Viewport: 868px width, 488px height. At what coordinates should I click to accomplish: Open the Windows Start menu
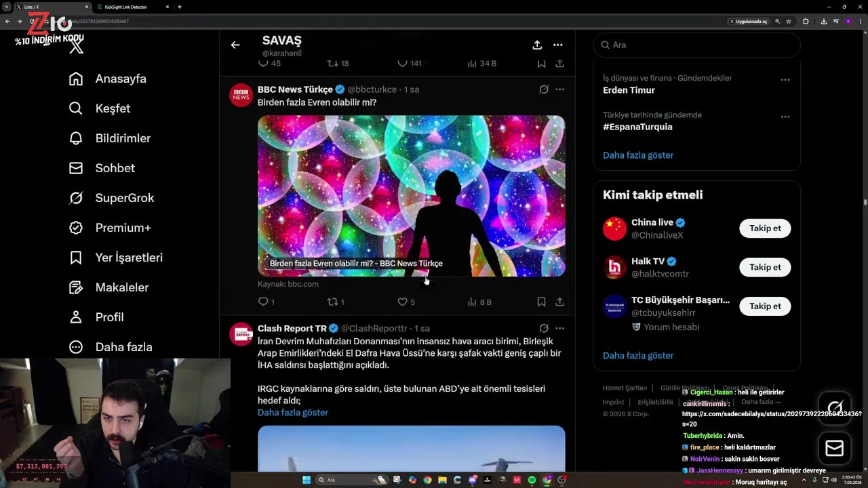click(x=307, y=480)
